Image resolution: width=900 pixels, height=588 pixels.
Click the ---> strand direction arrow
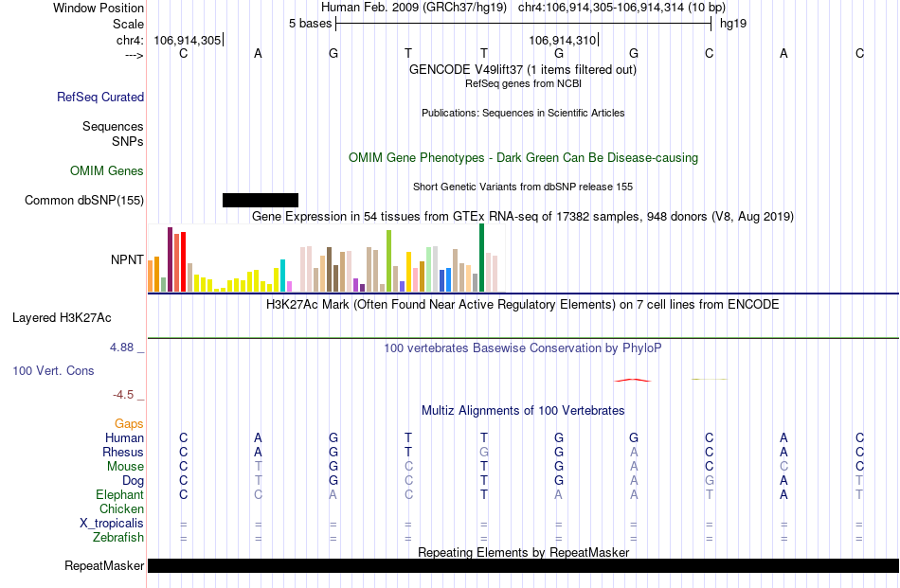tap(135, 55)
